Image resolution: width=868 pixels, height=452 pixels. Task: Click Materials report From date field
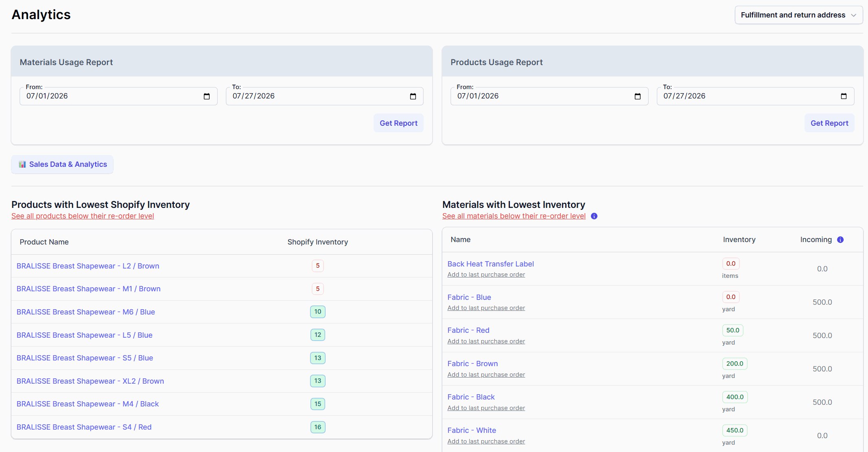[x=118, y=96]
